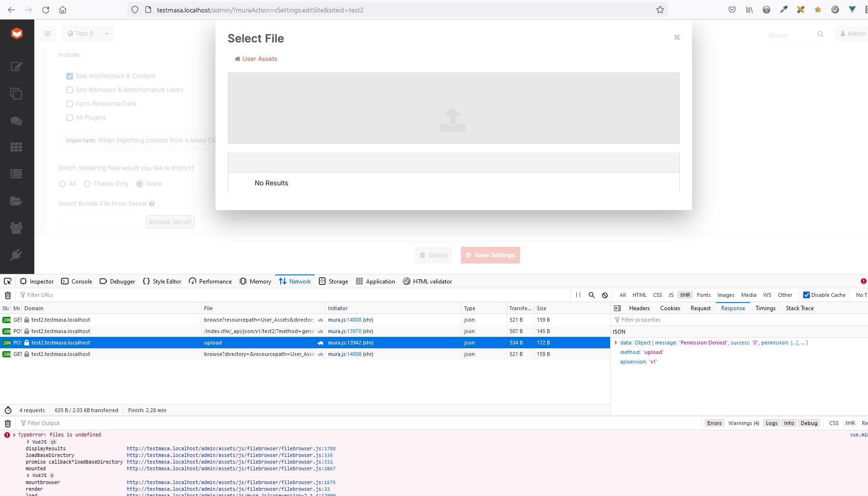Screen dimensions: 868x496
Task: Click the Vue devtools extension icon
Action: coord(852,10)
